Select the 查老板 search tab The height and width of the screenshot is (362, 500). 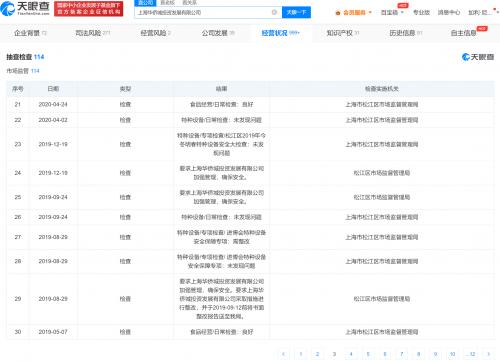point(167,3)
